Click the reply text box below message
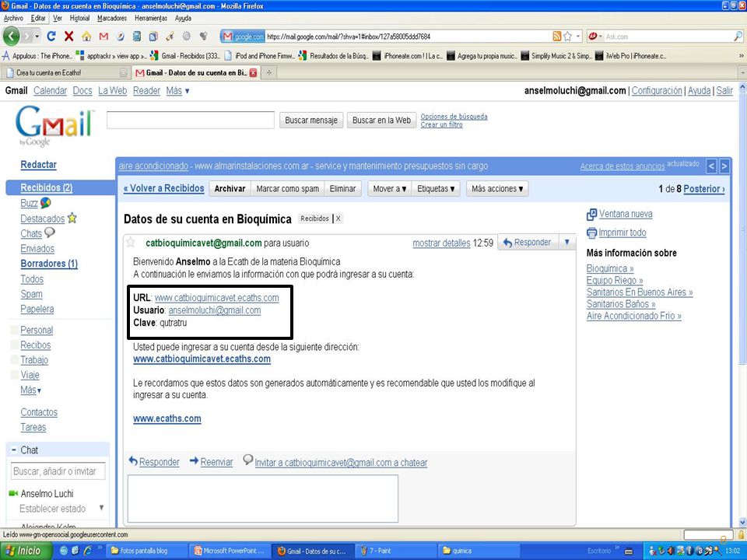Image resolution: width=747 pixels, height=560 pixels. (x=262, y=499)
